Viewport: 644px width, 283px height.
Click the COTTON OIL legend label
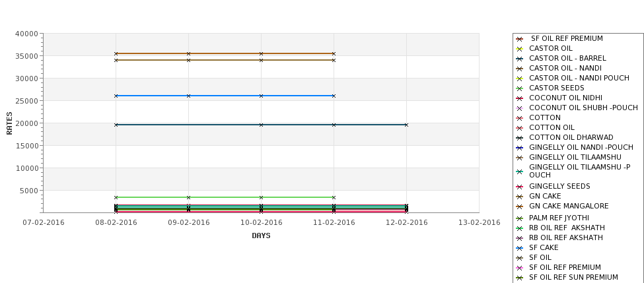pyautogui.click(x=552, y=127)
